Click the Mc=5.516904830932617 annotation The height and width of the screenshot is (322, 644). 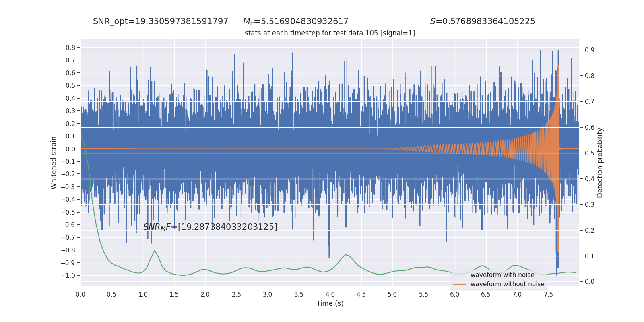pyautogui.click(x=296, y=21)
